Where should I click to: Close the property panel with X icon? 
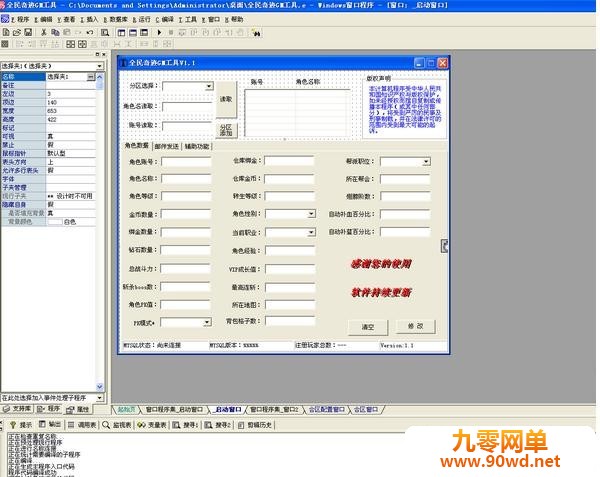pyautogui.click(x=104, y=54)
